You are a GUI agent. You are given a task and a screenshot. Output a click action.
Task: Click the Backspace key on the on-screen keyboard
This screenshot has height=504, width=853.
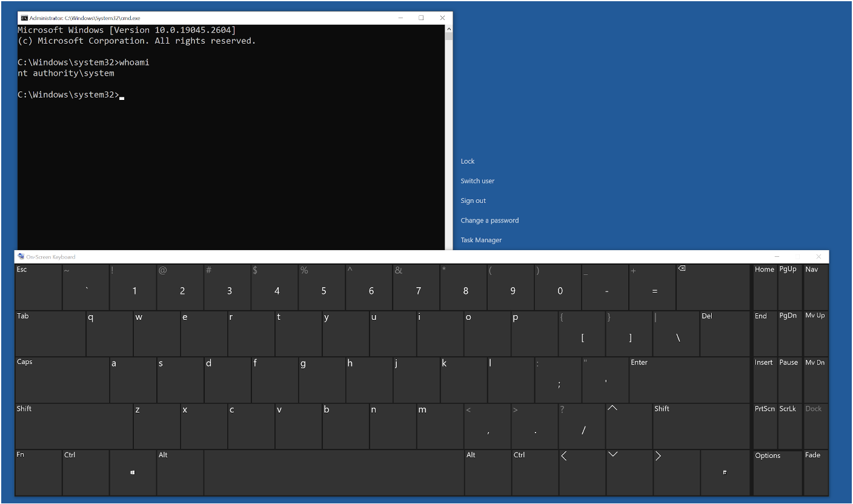(713, 287)
